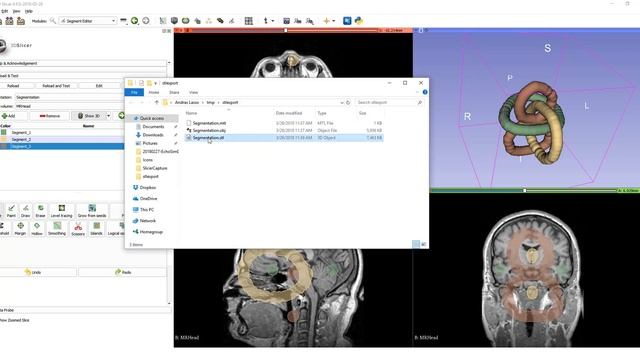Screen dimensions: 640x360
Task: Switch to Explorer View ribbon tab
Action: point(193,93)
